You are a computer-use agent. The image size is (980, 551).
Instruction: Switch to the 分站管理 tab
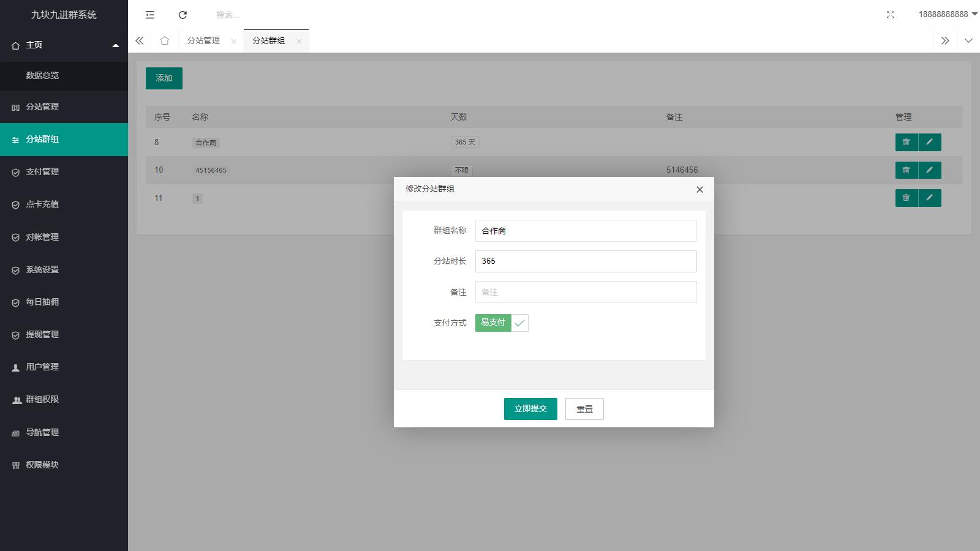203,40
